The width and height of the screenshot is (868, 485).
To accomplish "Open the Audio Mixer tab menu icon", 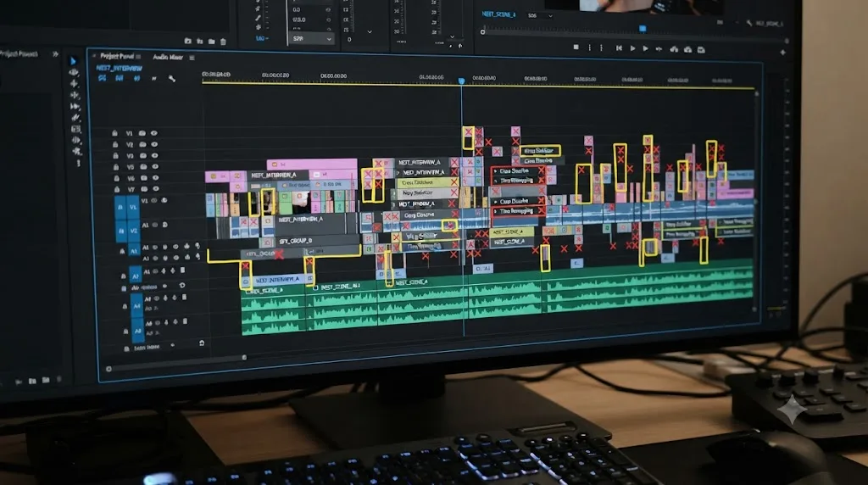I will tap(192, 58).
